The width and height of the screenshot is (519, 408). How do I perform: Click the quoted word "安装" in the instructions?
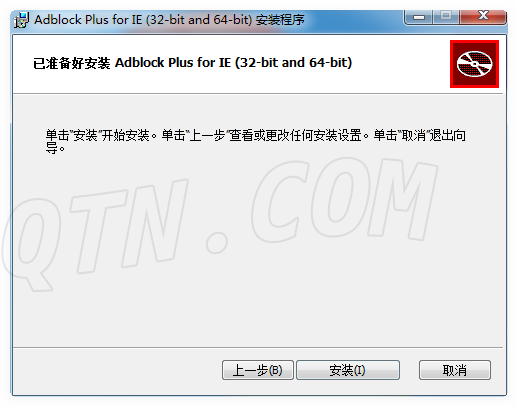point(85,135)
